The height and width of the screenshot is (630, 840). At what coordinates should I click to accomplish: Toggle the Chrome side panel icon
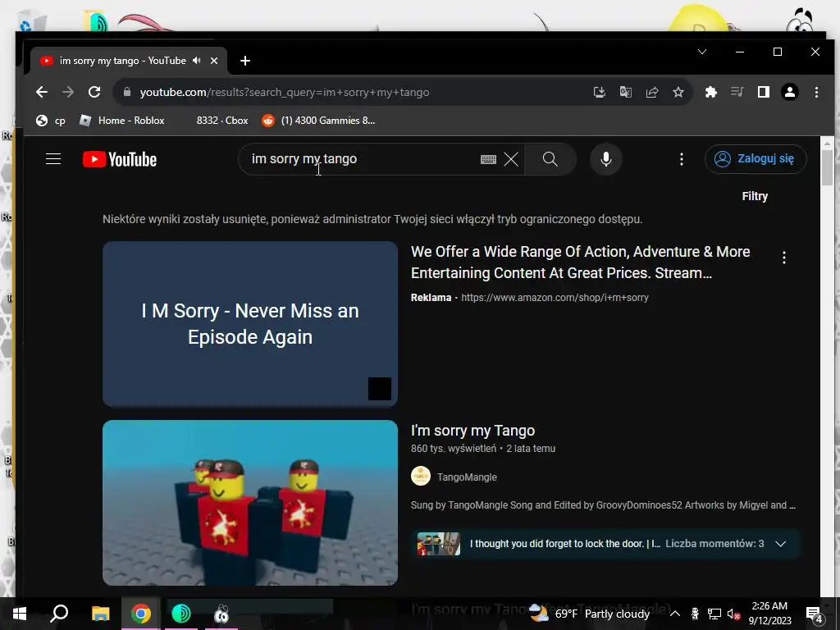point(764,92)
